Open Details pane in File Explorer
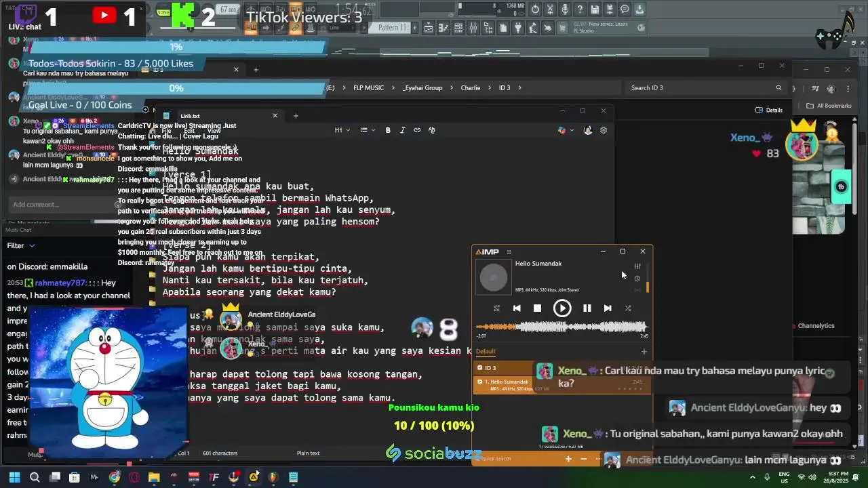This screenshot has height=488, width=868. 769,110
